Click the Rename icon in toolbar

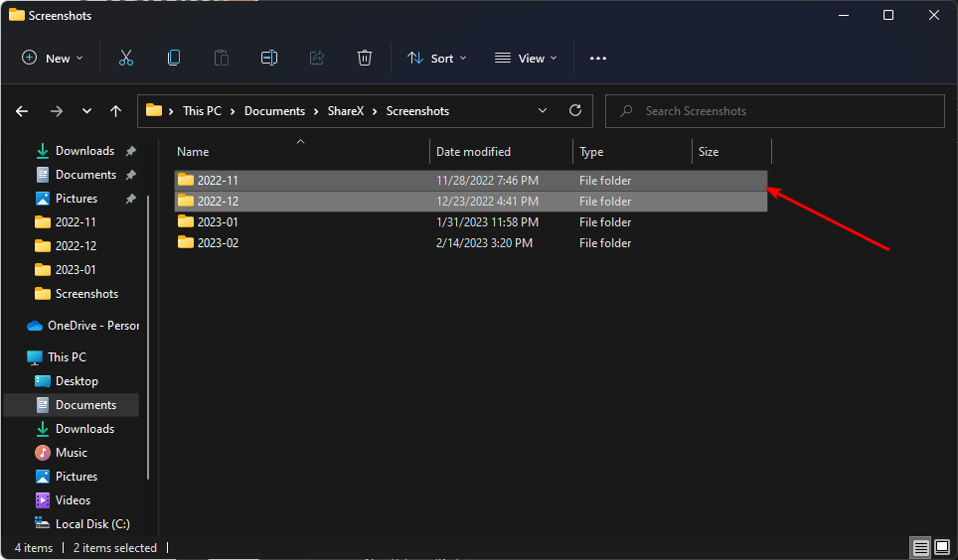coord(269,58)
